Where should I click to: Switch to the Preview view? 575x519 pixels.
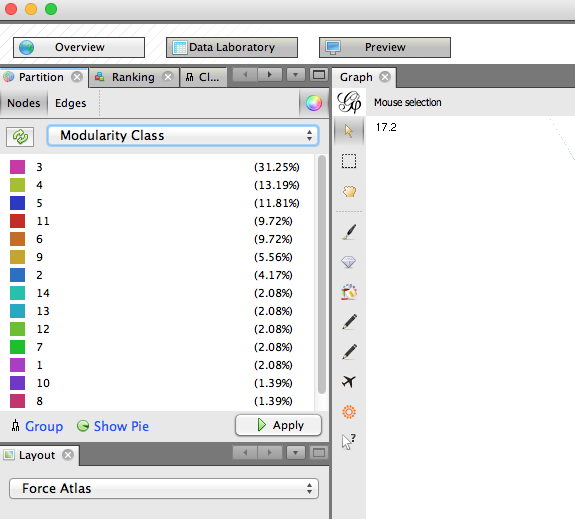385,47
